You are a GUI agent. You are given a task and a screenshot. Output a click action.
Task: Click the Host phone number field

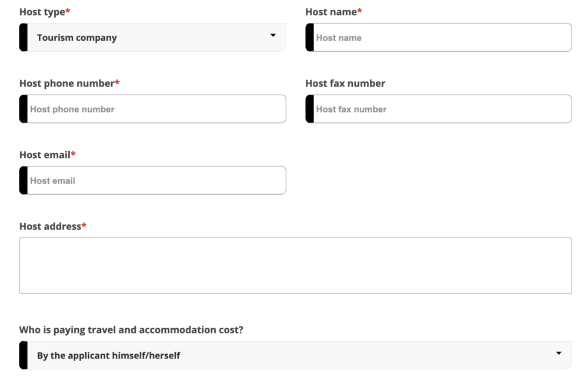pyautogui.click(x=156, y=109)
